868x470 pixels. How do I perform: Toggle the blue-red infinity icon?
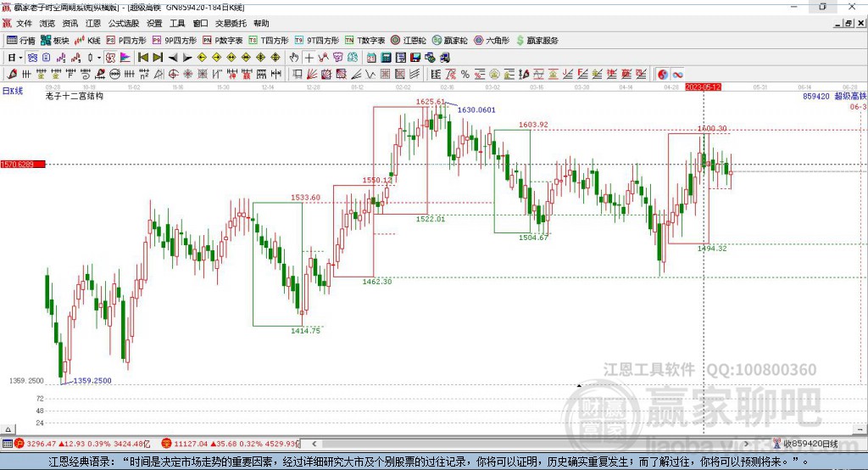(677, 75)
